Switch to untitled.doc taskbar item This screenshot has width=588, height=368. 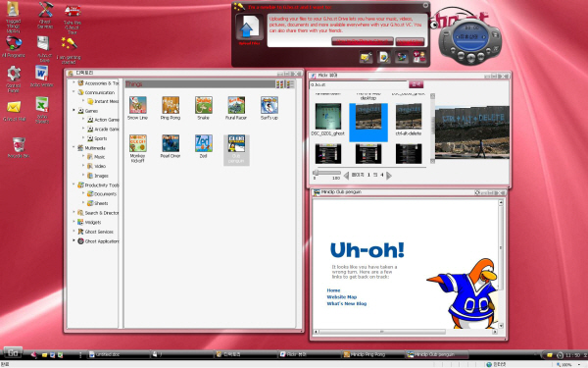pyautogui.click(x=119, y=354)
